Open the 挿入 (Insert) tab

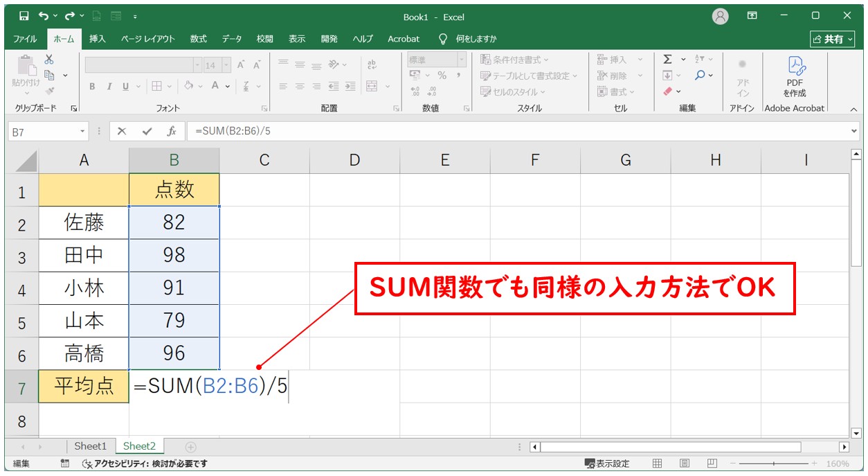click(98, 39)
